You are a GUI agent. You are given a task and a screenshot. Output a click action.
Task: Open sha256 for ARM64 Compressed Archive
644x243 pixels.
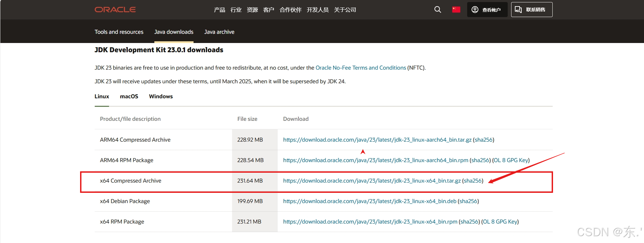click(x=484, y=140)
